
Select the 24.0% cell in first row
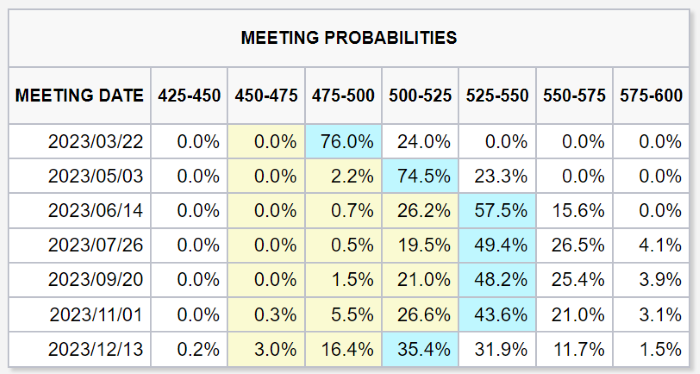421,141
